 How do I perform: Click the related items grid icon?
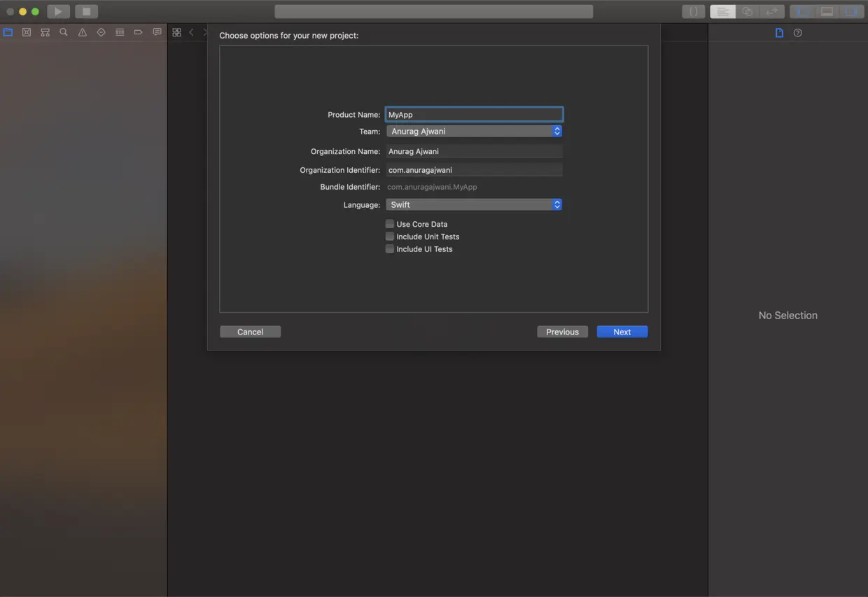[x=176, y=32]
